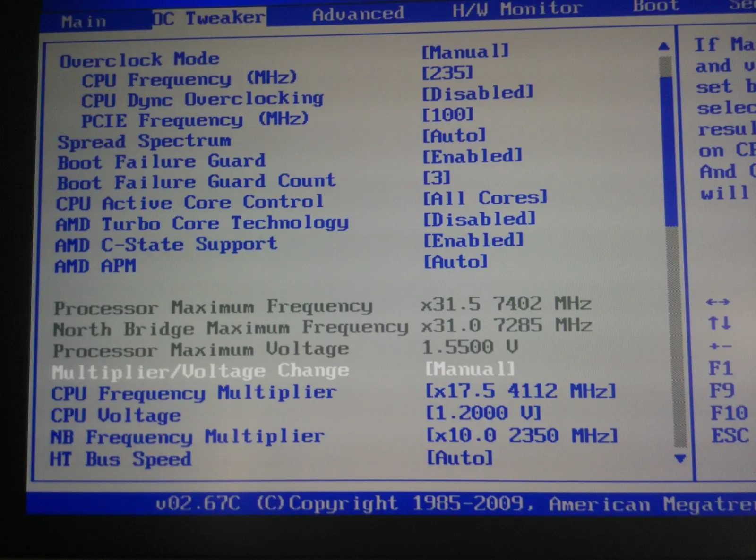The height and width of the screenshot is (560, 756).
Task: Open the [x10.0 2350 MHz] NB value
Action: click(x=522, y=435)
